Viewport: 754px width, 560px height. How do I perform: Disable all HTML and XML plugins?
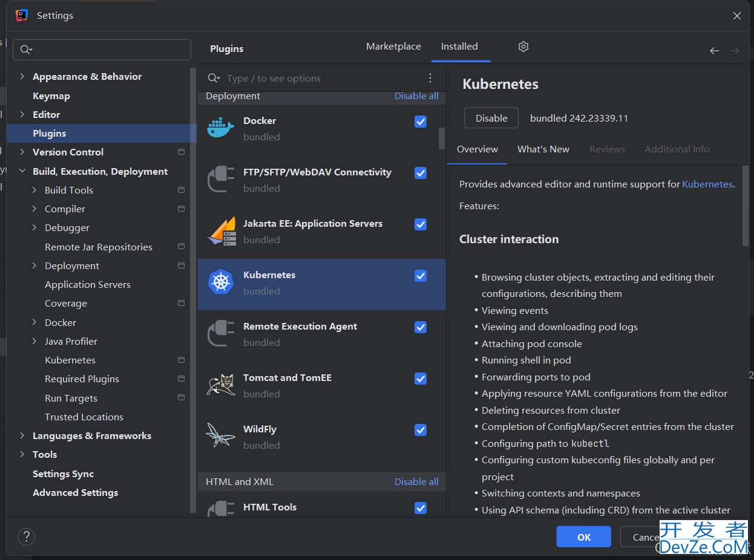click(416, 482)
